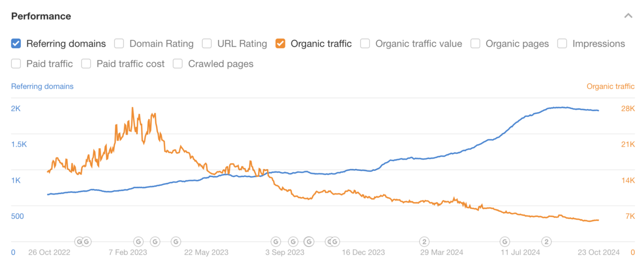
Task: Click the last '2' updates marker on timeline
Action: (x=547, y=241)
